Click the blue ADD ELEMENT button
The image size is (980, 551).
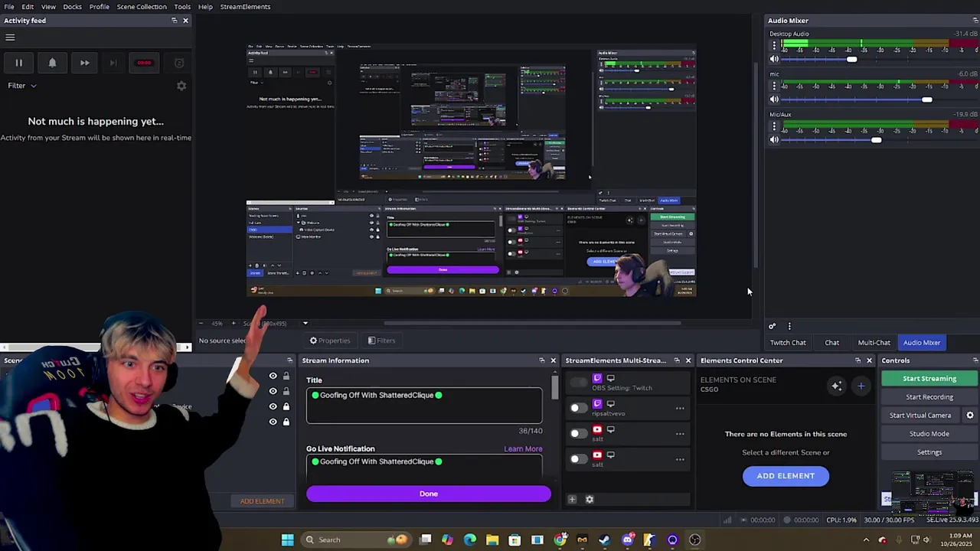coord(786,476)
